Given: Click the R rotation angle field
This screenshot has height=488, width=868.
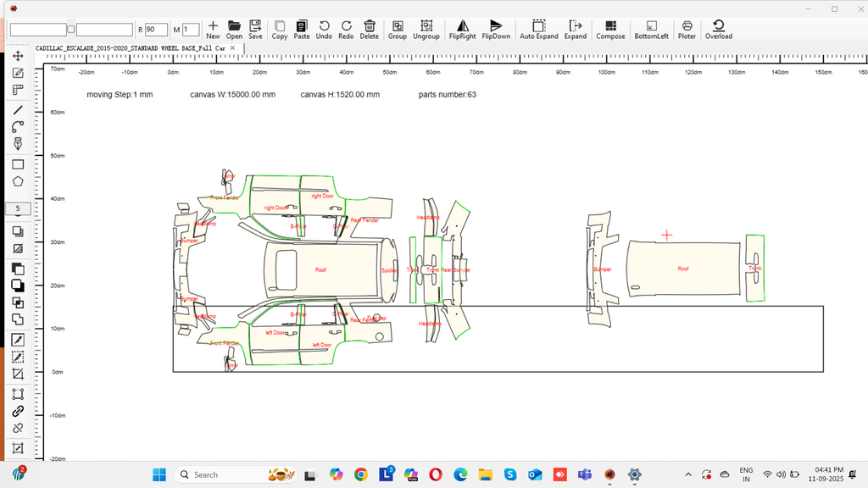Looking at the screenshot, I should pyautogui.click(x=155, y=30).
